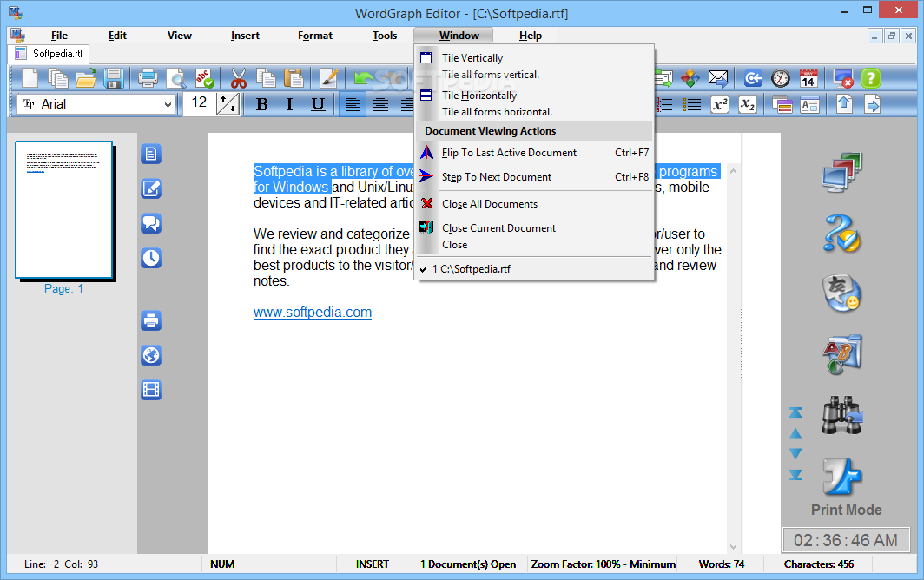Open the File menu
The width and height of the screenshot is (924, 580).
pyautogui.click(x=59, y=36)
